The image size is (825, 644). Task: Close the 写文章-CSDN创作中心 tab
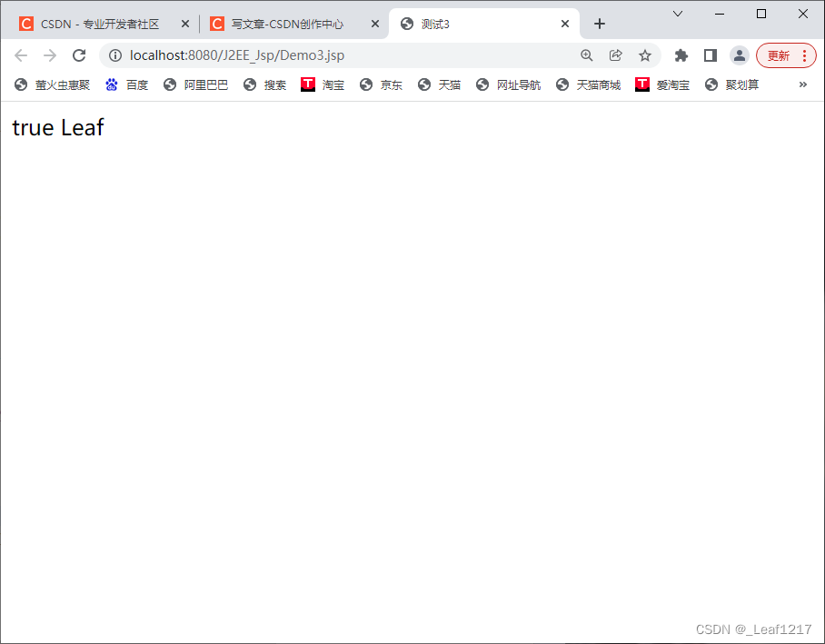(x=375, y=24)
